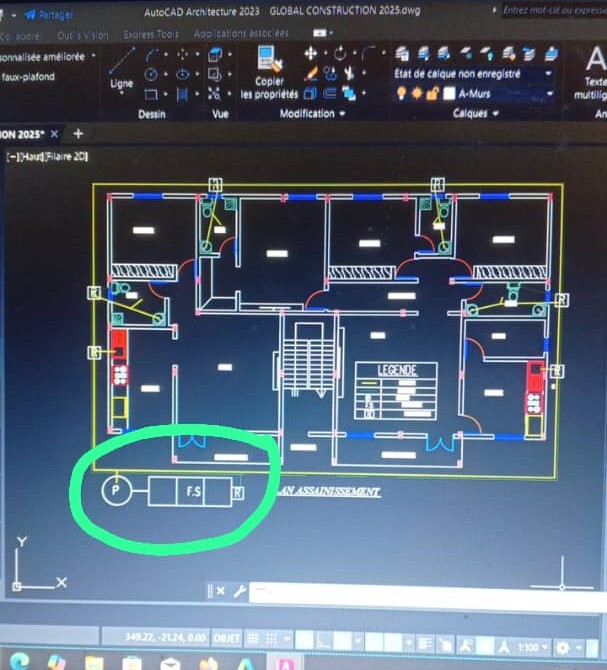
Task: Open the layer state dropdown
Action: (x=548, y=74)
